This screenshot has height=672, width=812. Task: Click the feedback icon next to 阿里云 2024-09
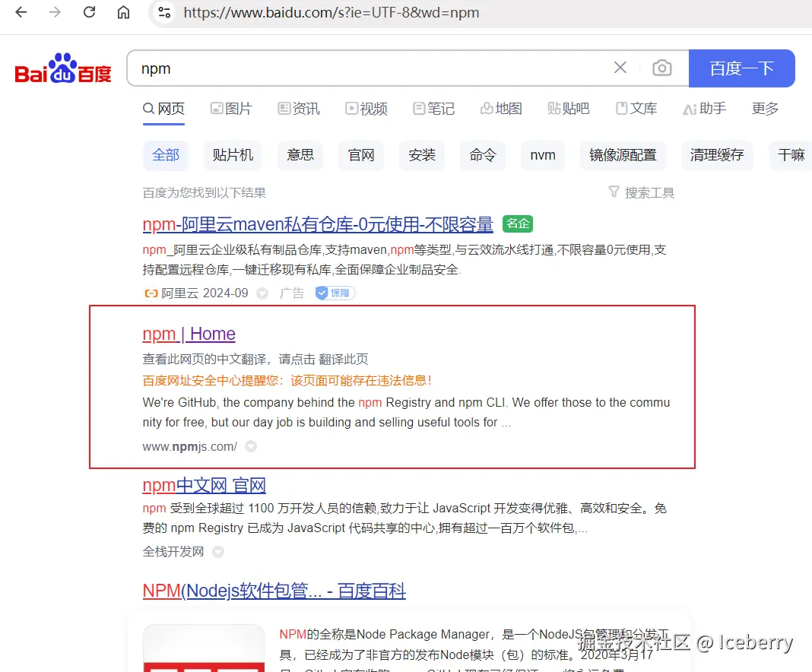point(262,293)
